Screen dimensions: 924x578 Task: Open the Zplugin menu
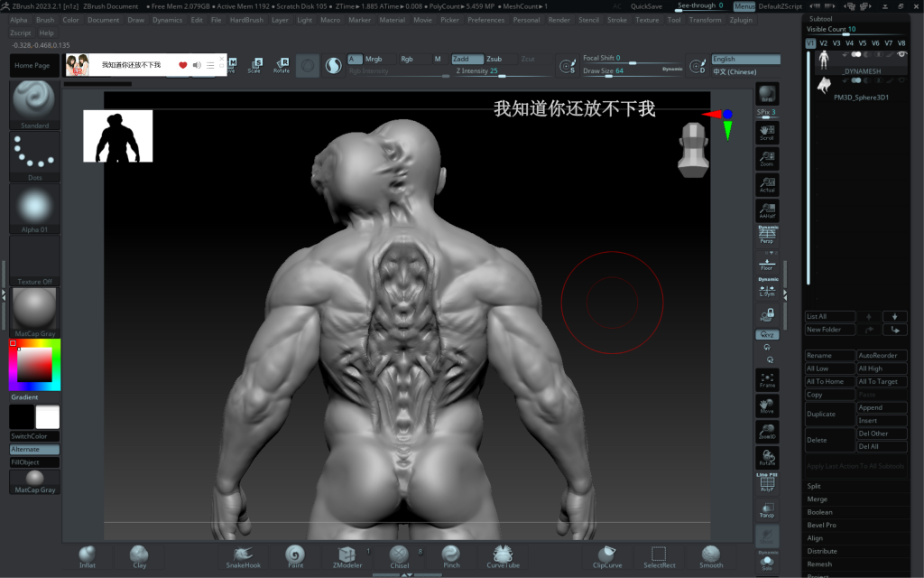tap(740, 20)
